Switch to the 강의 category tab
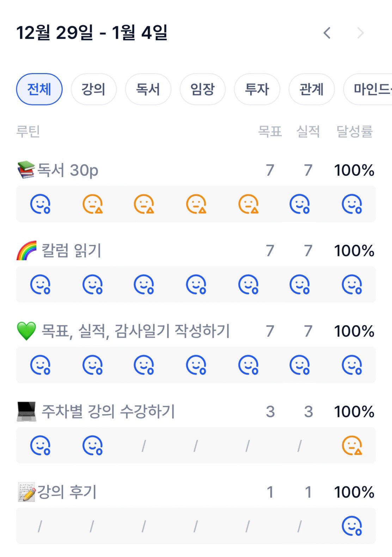 93,89
